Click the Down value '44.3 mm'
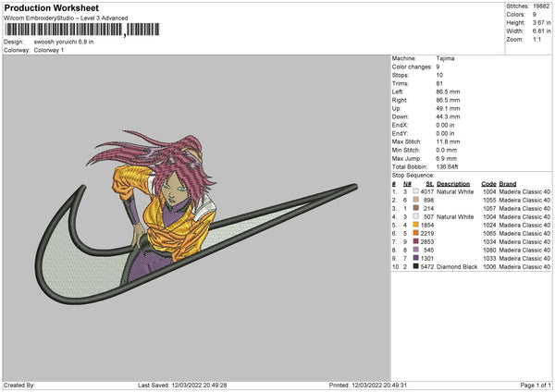The image size is (555, 392). tap(448, 116)
